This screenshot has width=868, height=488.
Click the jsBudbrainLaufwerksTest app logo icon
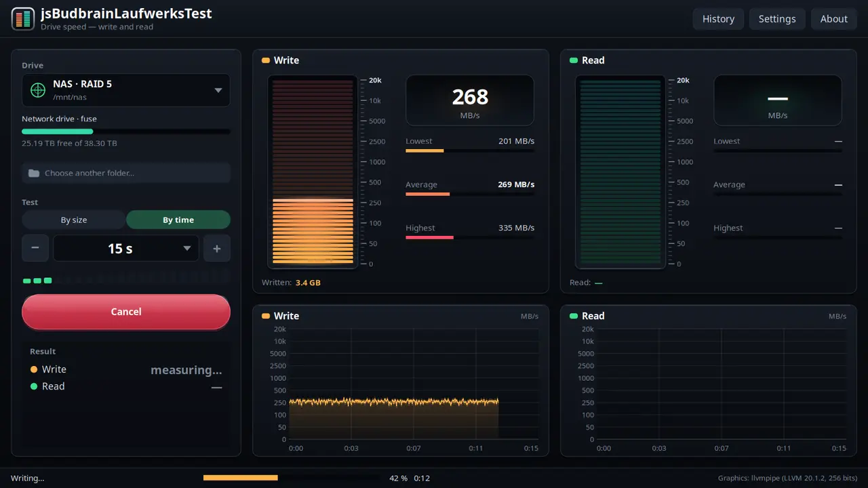click(x=23, y=18)
